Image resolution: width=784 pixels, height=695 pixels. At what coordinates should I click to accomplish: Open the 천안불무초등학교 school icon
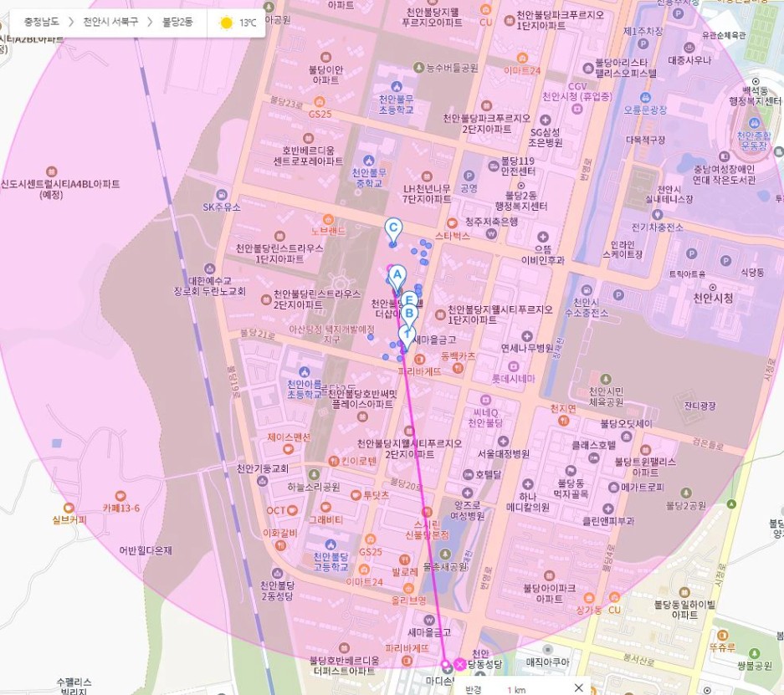coord(397,86)
